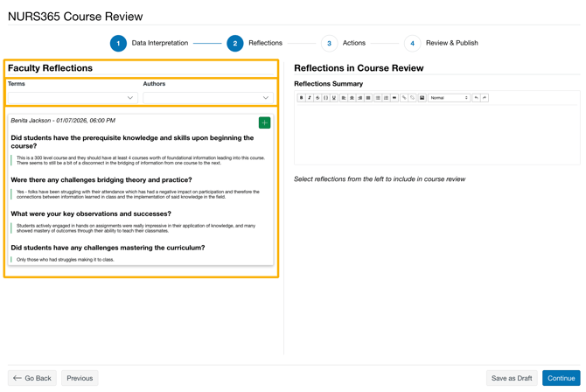This screenshot has height=392, width=586.
Task: Add Benita Jackson's reflection with green plus
Action: (264, 122)
